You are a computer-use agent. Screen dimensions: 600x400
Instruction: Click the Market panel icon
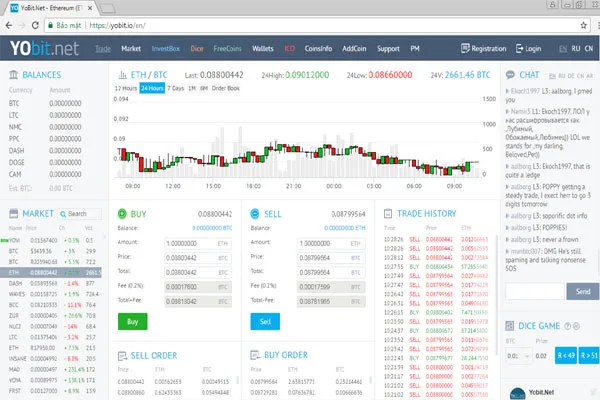click(13, 214)
